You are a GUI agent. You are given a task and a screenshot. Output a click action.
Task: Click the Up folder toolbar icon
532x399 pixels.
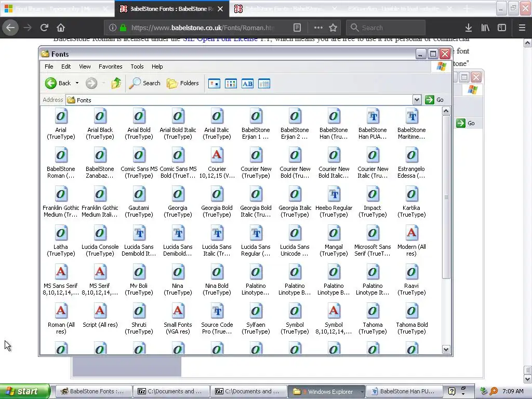click(116, 83)
